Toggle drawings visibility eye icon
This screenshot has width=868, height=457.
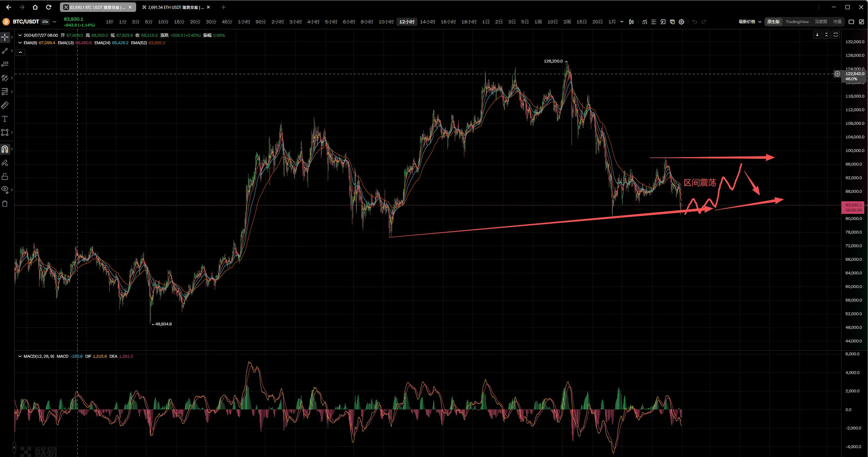point(5,189)
